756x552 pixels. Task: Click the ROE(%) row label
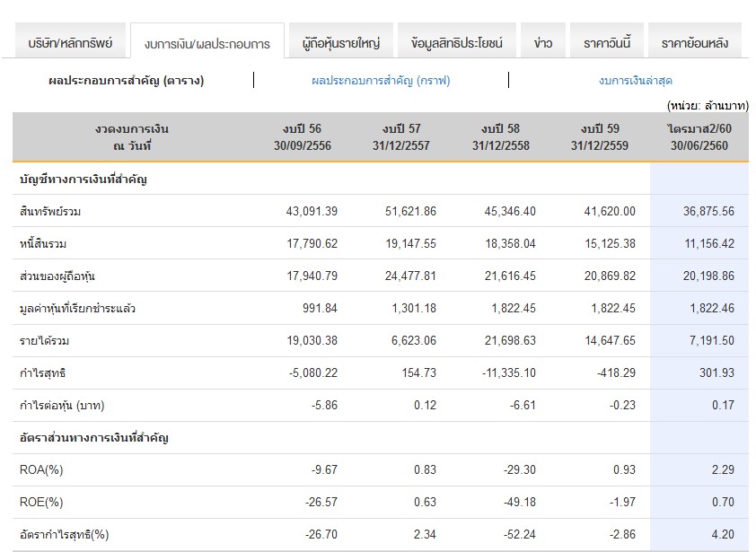point(41,503)
